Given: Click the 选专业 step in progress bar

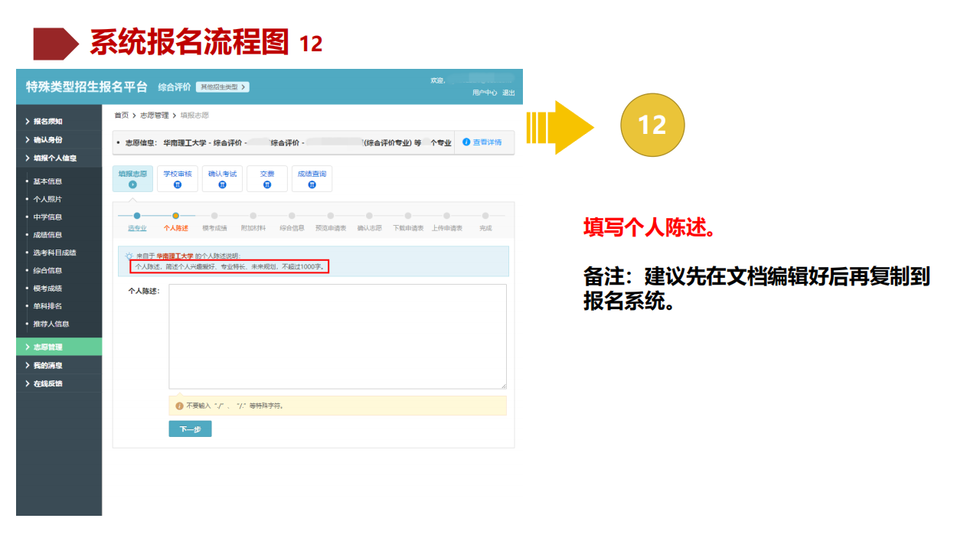Looking at the screenshot, I should (137, 228).
